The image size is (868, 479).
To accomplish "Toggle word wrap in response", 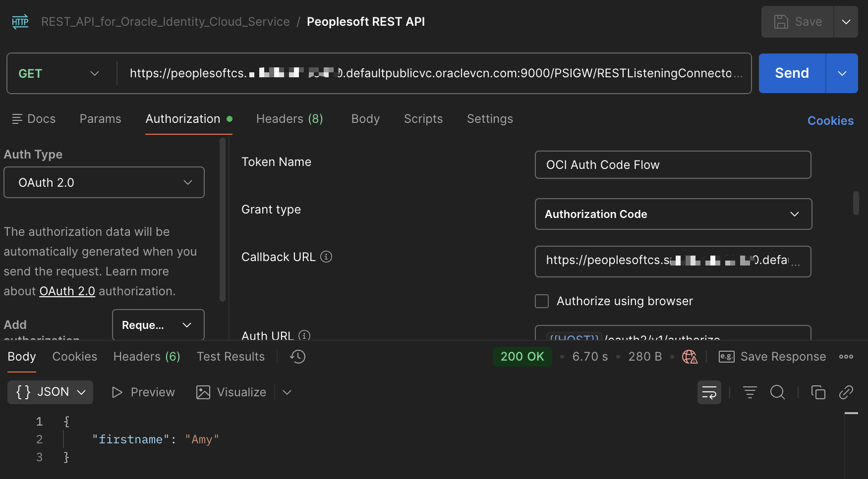I will (709, 392).
